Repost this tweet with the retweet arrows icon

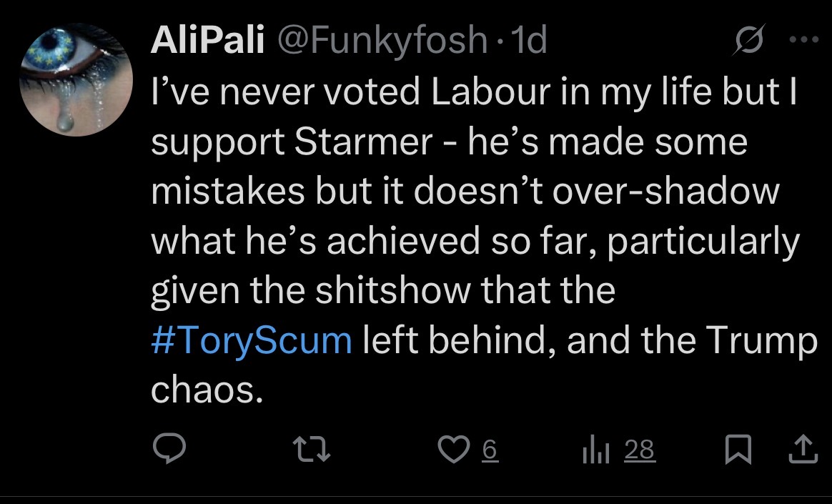pos(312,449)
